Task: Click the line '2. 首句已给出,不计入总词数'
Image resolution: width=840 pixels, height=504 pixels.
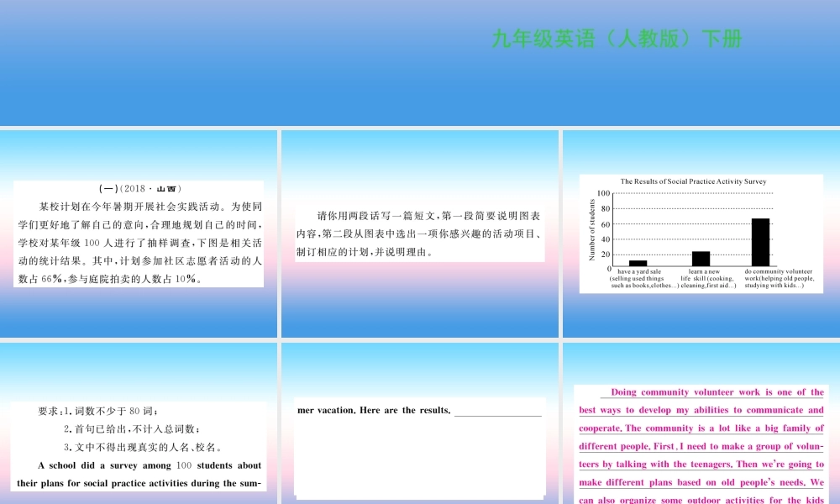Action: (x=132, y=429)
